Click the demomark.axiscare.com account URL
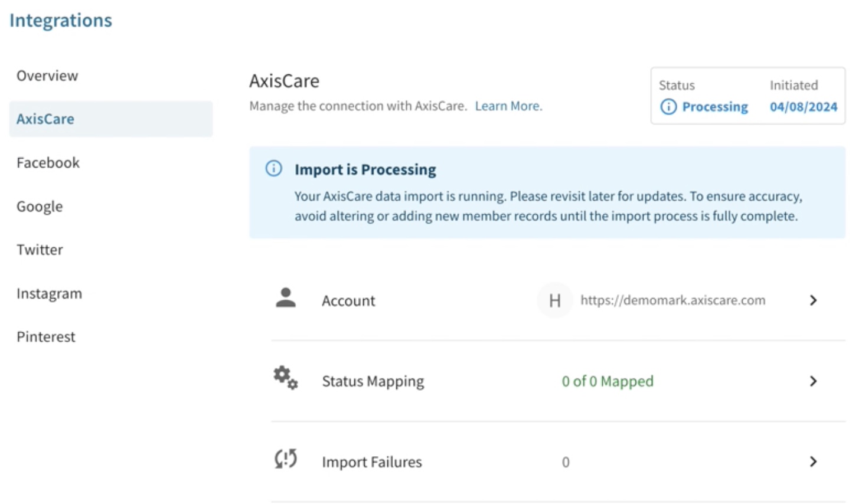 coord(672,300)
